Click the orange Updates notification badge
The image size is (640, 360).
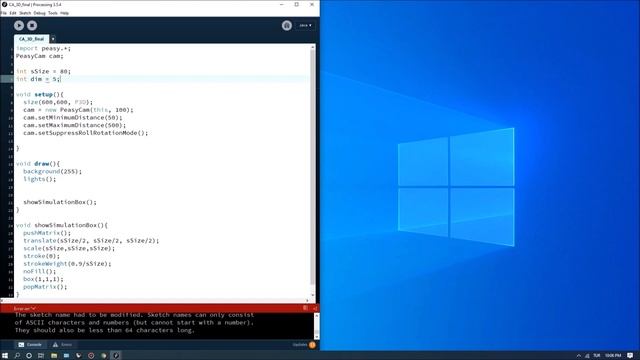[x=312, y=345]
